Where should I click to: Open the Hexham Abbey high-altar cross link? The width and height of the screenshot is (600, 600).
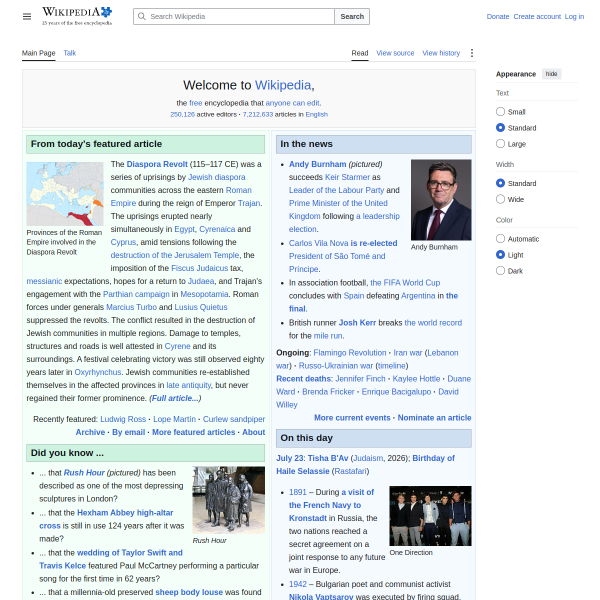(106, 519)
